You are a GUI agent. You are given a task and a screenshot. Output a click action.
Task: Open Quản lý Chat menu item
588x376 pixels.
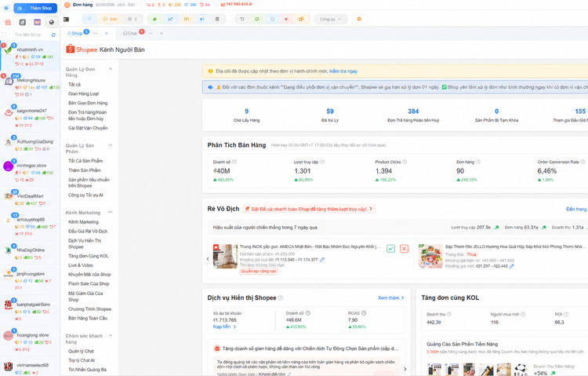(81, 351)
